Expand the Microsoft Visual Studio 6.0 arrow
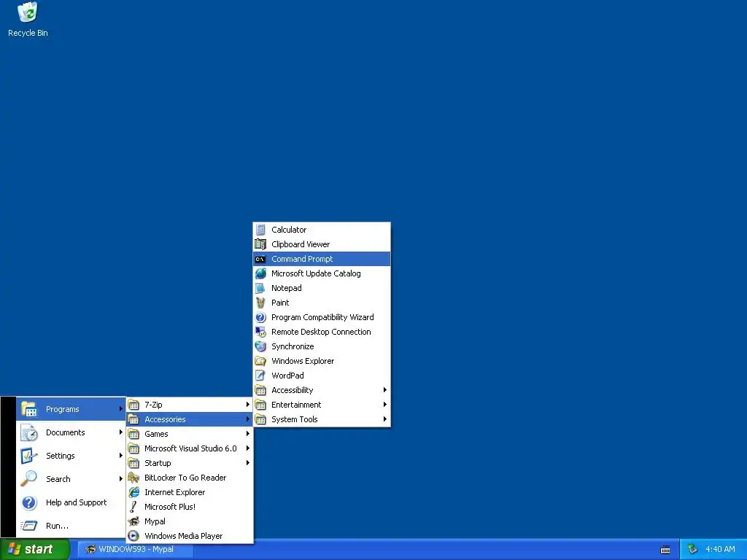This screenshot has height=560, width=747. coord(248,448)
